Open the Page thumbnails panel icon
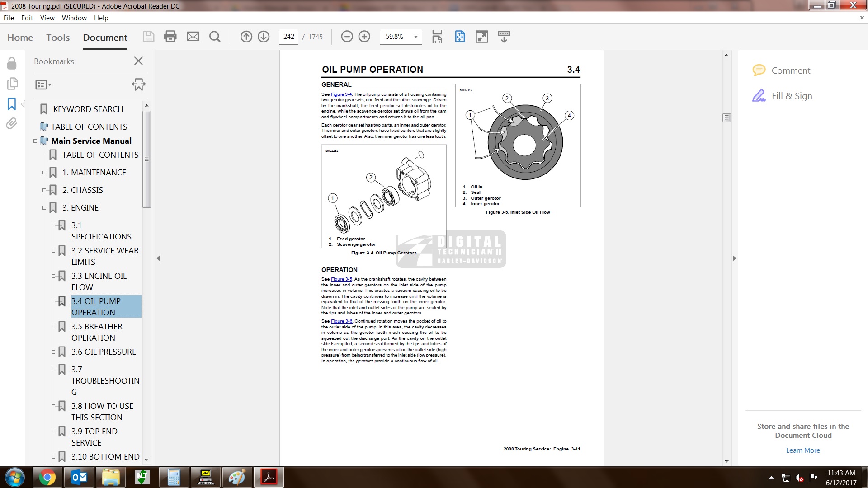 tap(12, 84)
